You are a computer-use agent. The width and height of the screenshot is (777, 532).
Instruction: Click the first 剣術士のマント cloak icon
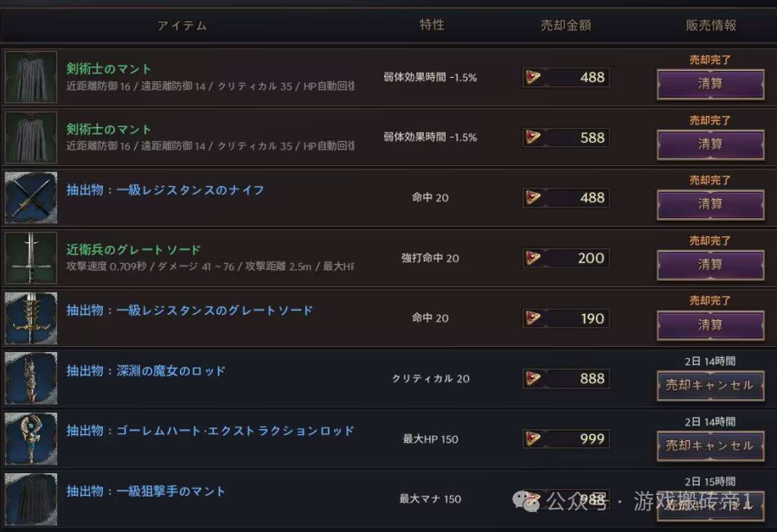click(31, 77)
